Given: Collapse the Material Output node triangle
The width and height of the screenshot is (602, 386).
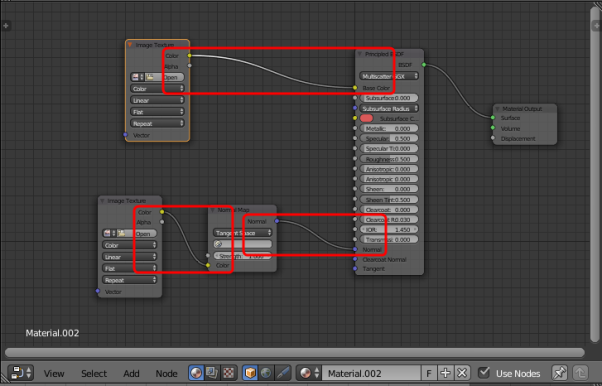Looking at the screenshot, I should pyautogui.click(x=498, y=109).
